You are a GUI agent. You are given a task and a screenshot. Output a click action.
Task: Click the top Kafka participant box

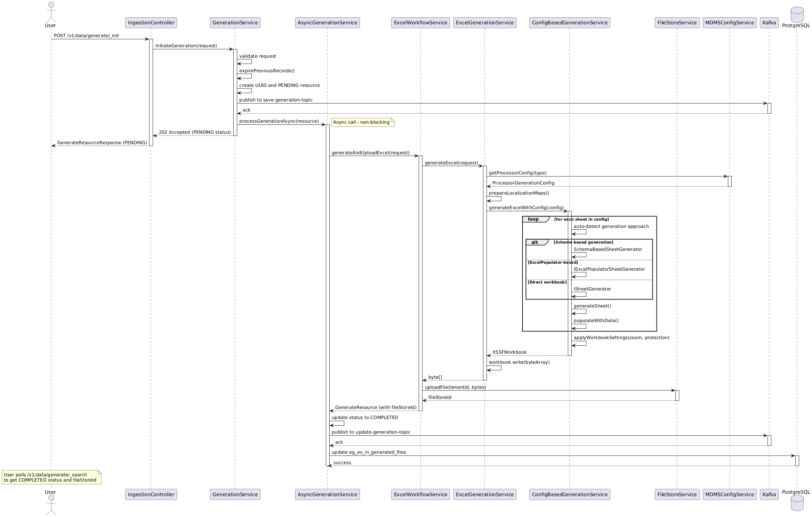(769, 23)
